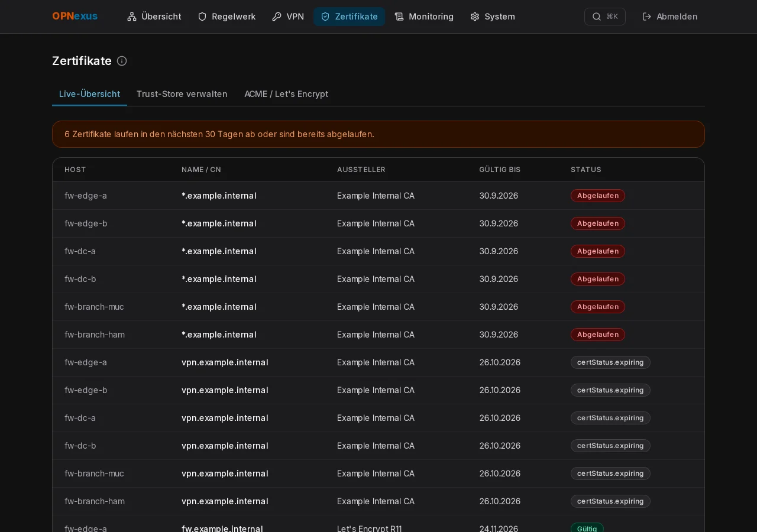Click the NAME / CN column header
Image resolution: width=757 pixels, height=532 pixels.
tap(201, 170)
